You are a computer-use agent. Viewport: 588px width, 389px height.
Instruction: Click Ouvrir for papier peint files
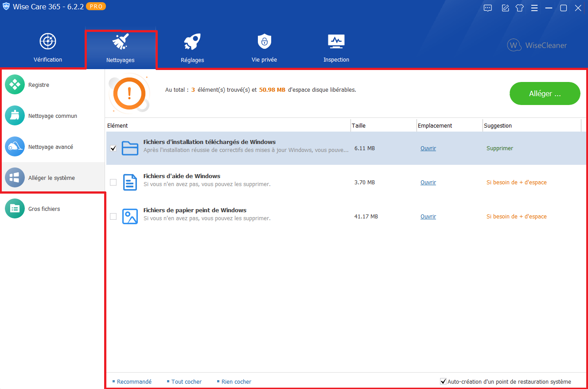click(x=428, y=217)
